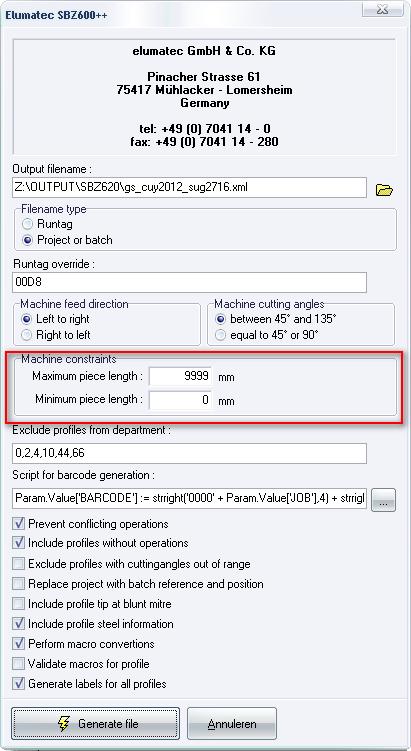The width and height of the screenshot is (411, 751).
Task: Click the Output filename text field
Action: 190,187
